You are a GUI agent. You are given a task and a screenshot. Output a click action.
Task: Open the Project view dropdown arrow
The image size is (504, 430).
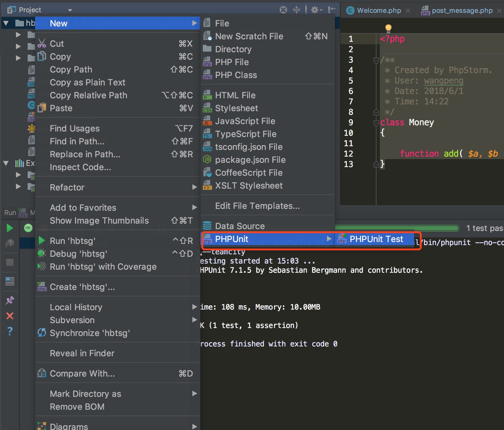pyautogui.click(x=70, y=10)
